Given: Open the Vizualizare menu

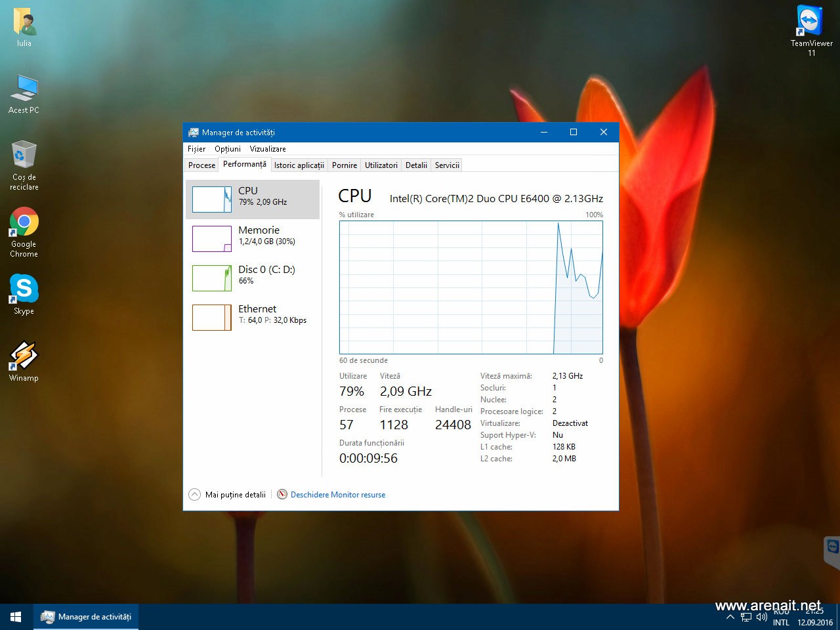Looking at the screenshot, I should point(268,149).
